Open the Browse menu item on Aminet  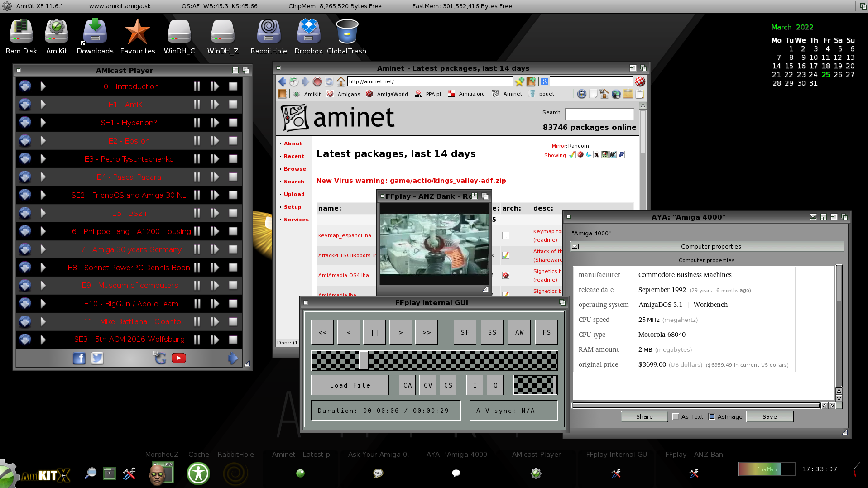[x=295, y=169]
